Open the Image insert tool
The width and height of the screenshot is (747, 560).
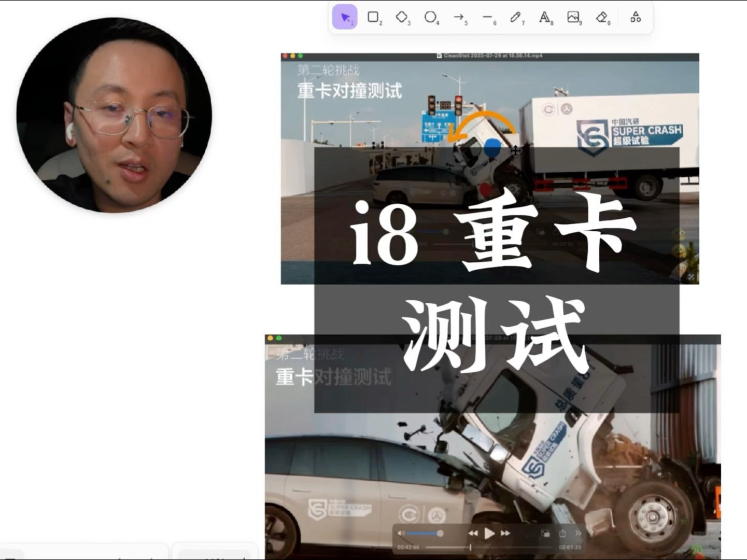click(572, 17)
